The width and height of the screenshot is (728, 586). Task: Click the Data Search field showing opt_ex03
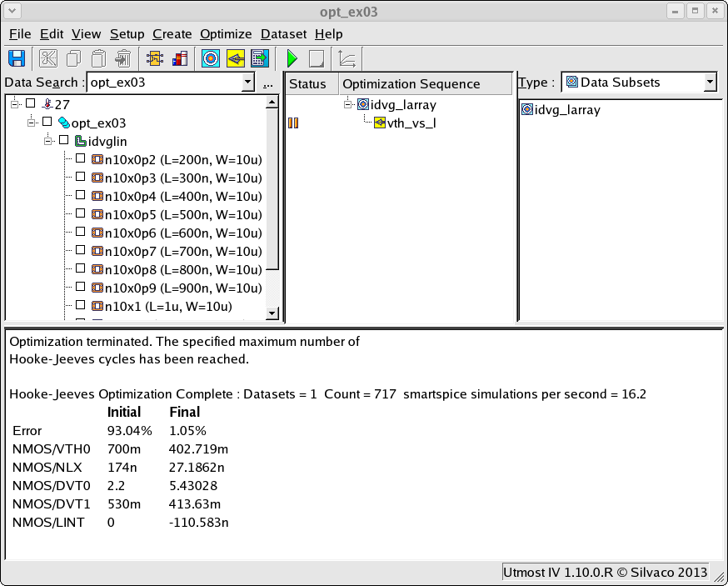pos(165,83)
